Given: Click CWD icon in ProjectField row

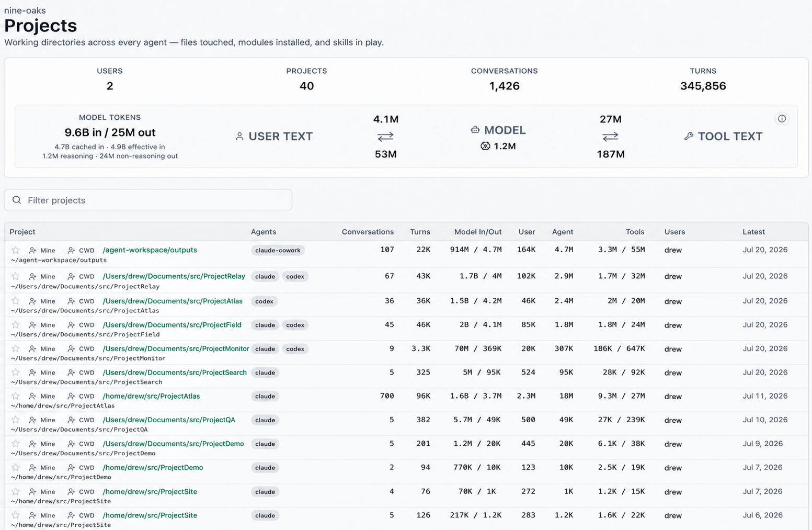Looking at the screenshot, I should click(x=71, y=325).
